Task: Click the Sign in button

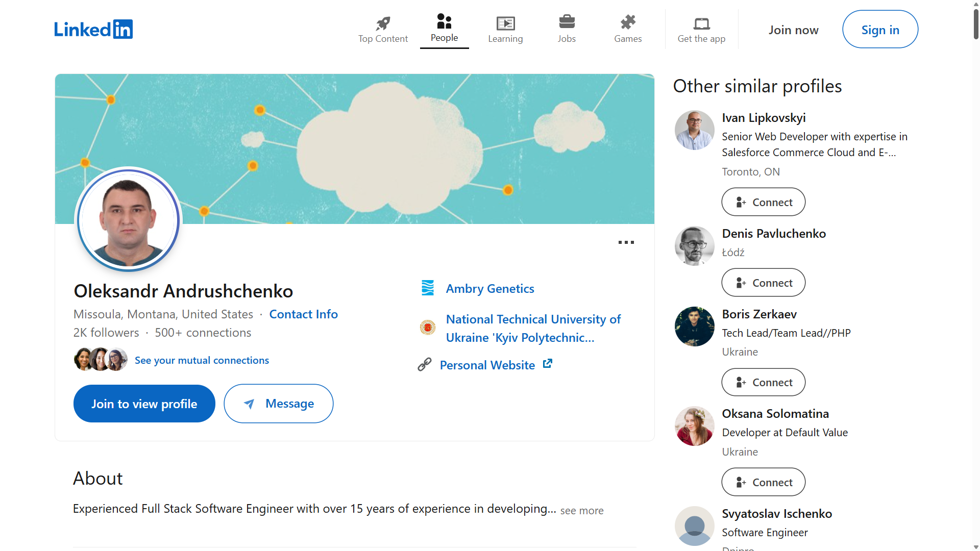Action: pos(880,29)
